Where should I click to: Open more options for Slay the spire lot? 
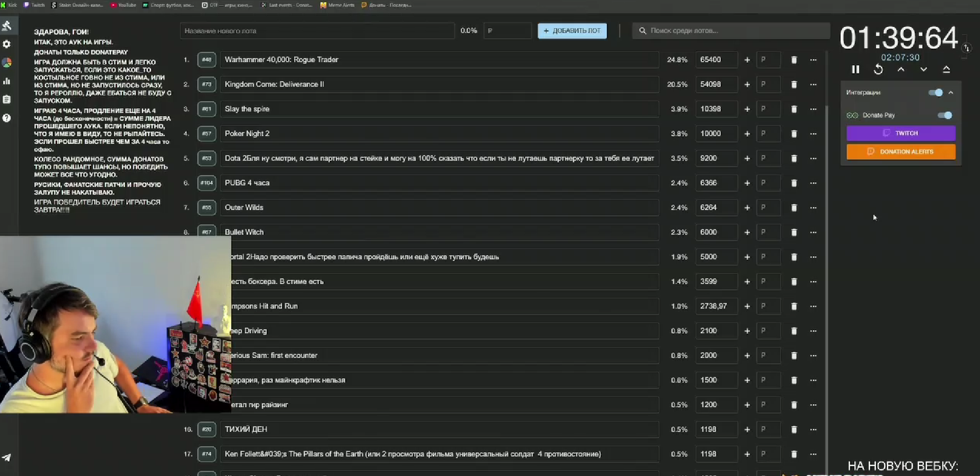coord(813,109)
